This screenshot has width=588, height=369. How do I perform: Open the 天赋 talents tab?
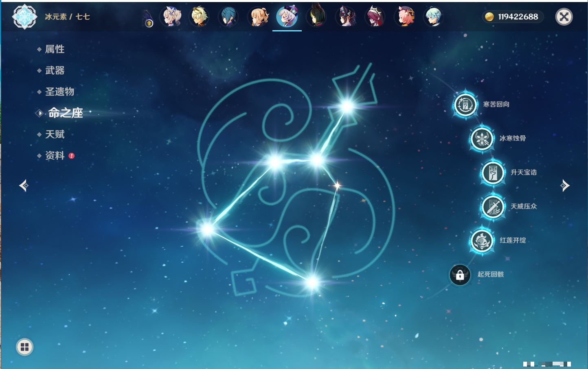[x=55, y=134]
